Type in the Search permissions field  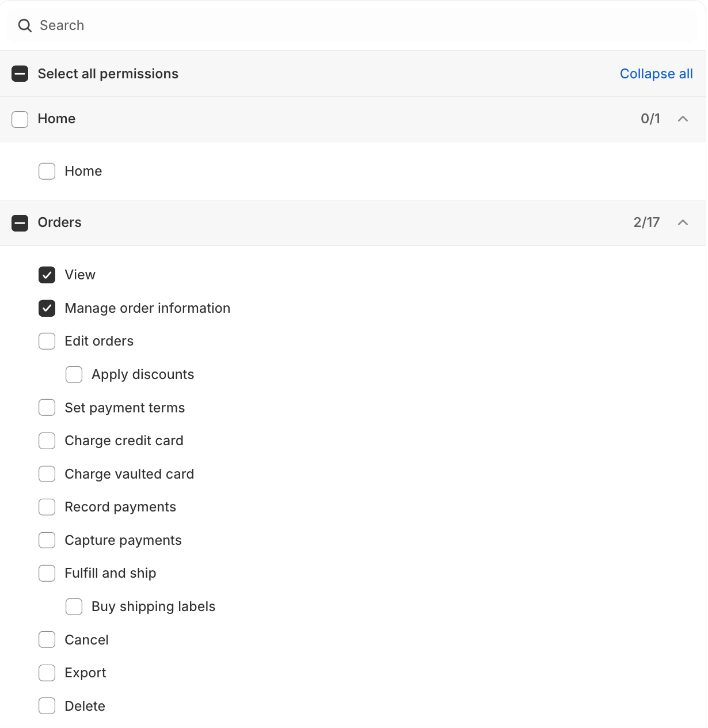(345, 25)
